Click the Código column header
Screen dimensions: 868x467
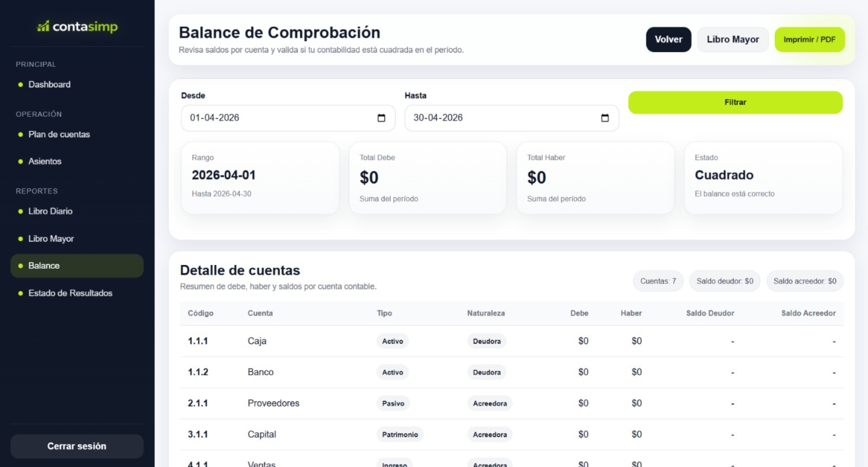click(201, 313)
